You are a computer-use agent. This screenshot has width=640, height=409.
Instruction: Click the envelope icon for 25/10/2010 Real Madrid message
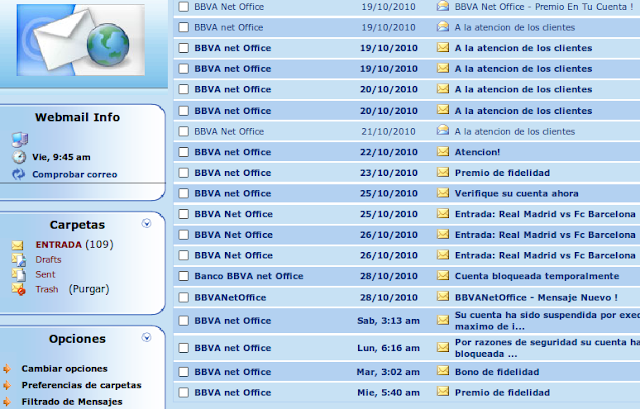coord(443,213)
